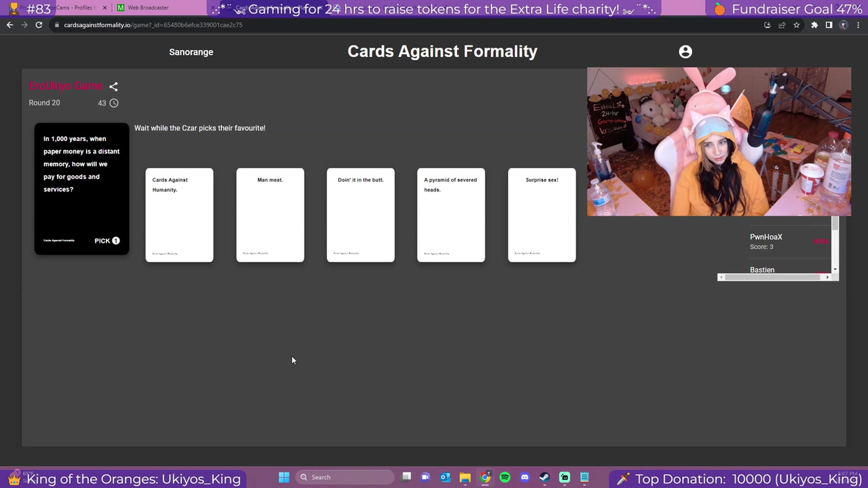This screenshot has height=488, width=868.
Task: Click the EroUkiyo Game title link
Action: click(x=66, y=86)
